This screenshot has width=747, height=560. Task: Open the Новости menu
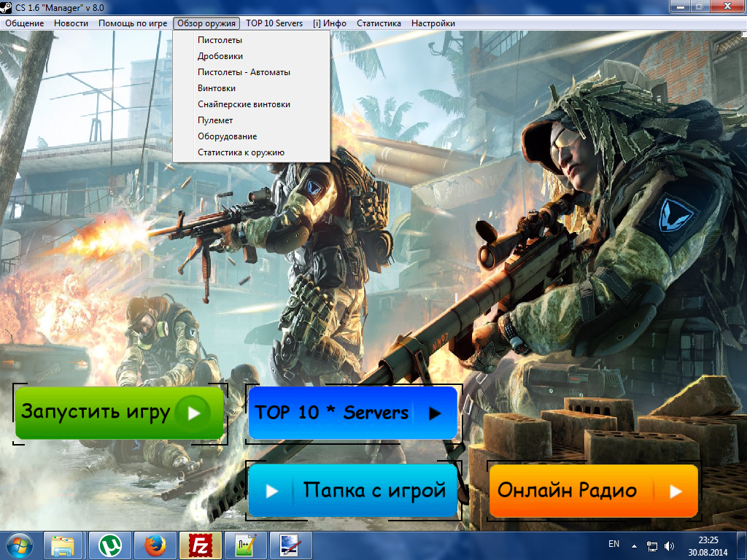[71, 23]
